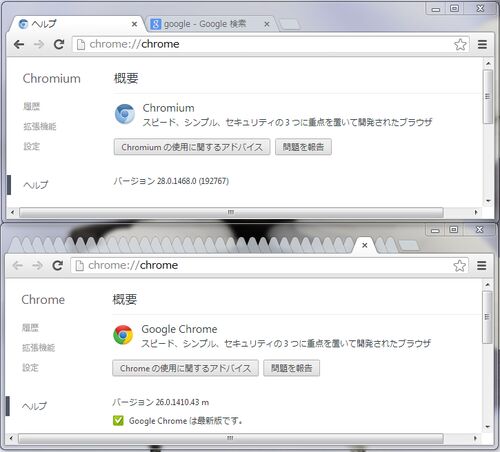Maximize the Chrome window

tap(453, 229)
